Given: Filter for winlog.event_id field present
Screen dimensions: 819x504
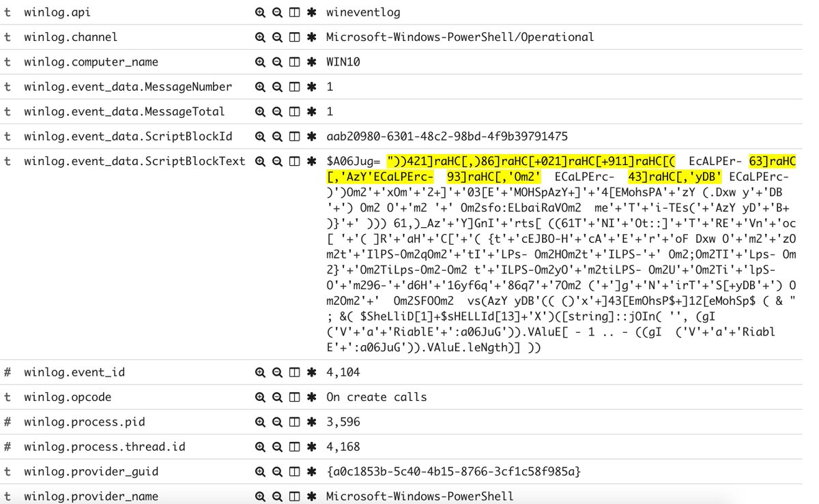Looking at the screenshot, I should [312, 372].
